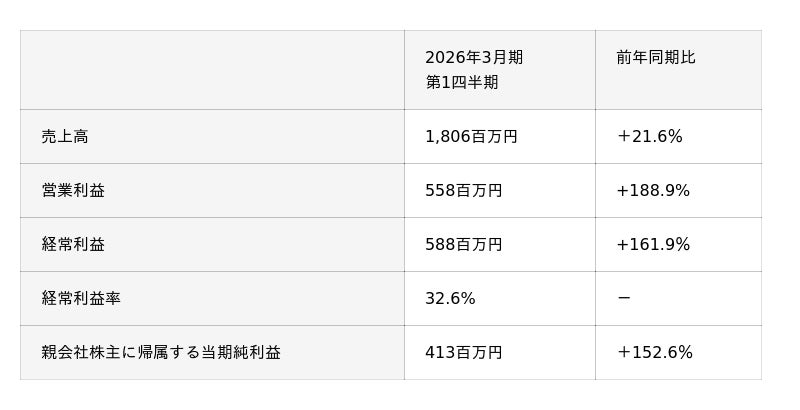800x410 pixels.
Task: Click the +161.9% change cell
Action: 653,245
